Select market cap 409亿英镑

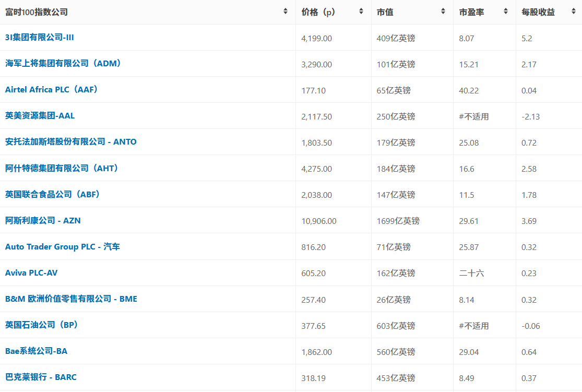[x=396, y=38]
